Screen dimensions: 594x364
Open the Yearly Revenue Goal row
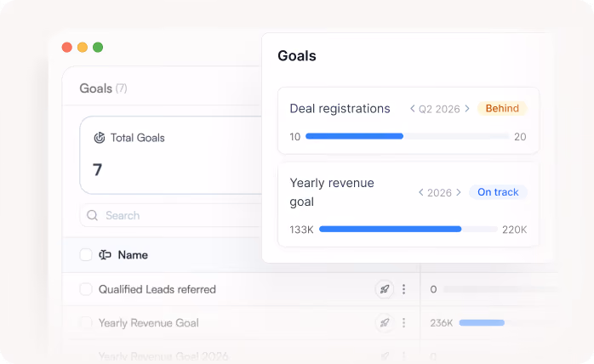coord(148,322)
